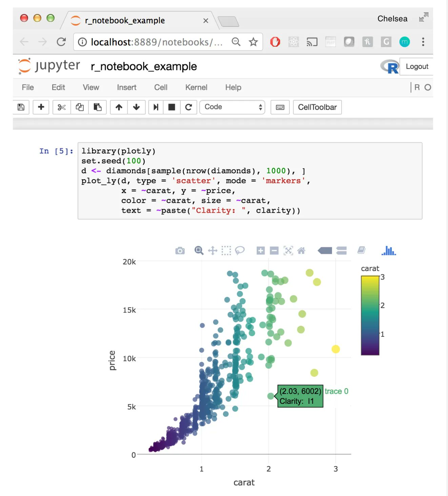This screenshot has height=496, width=448.
Task: Insert a new cell below with plus
Action: [x=41, y=107]
